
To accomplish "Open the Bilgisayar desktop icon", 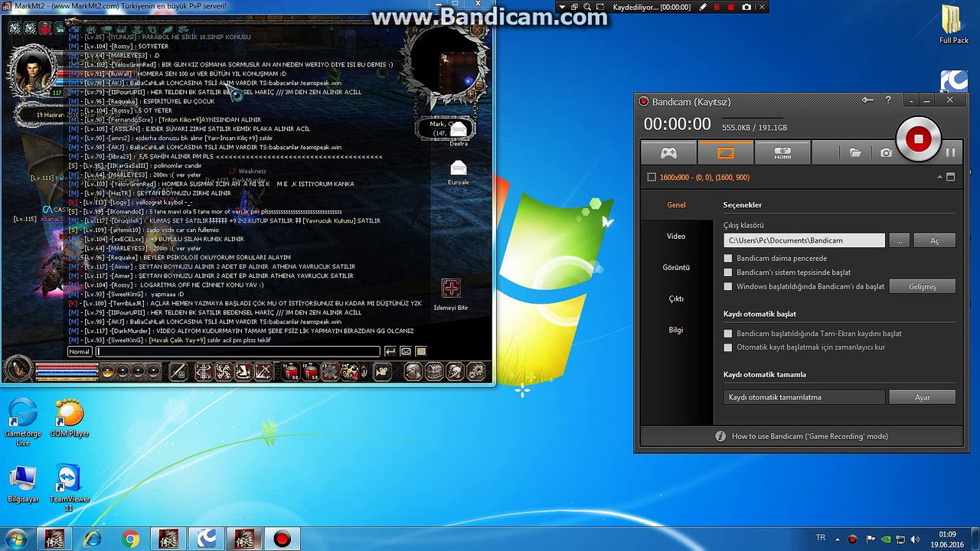I will tap(23, 484).
